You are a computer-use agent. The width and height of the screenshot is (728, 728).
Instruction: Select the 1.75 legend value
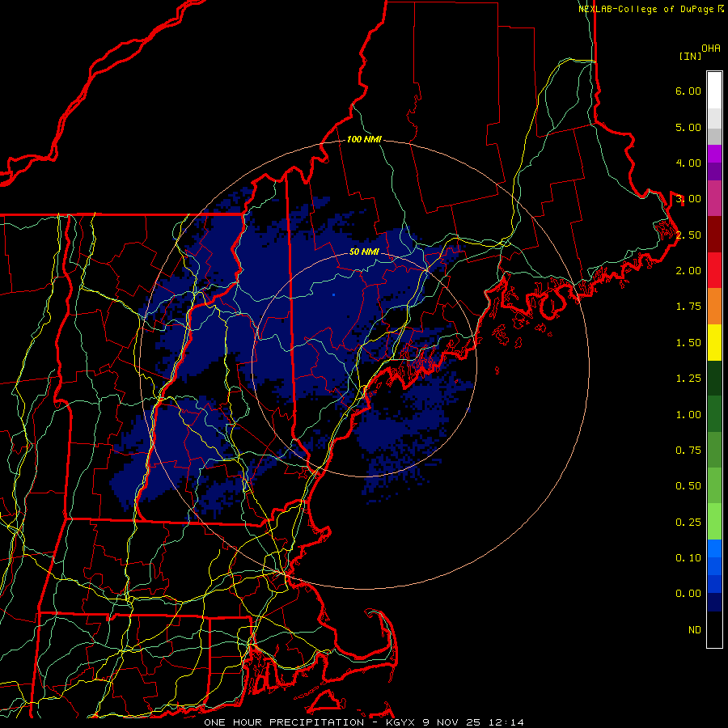[x=688, y=307]
